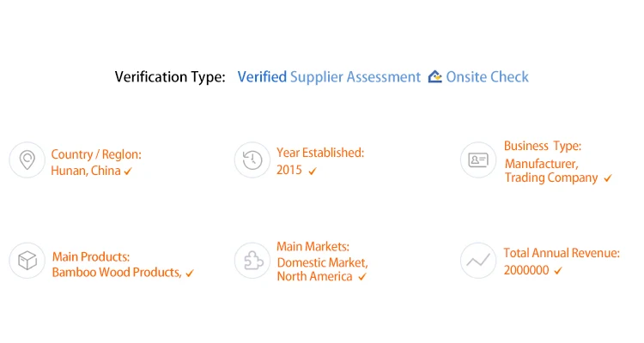Open the Onsite Check link
This screenshot has height=343, width=644.
pos(487,77)
